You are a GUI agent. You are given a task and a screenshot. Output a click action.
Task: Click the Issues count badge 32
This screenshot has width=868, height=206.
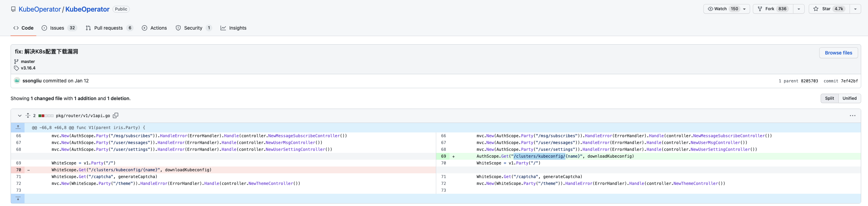click(x=72, y=28)
